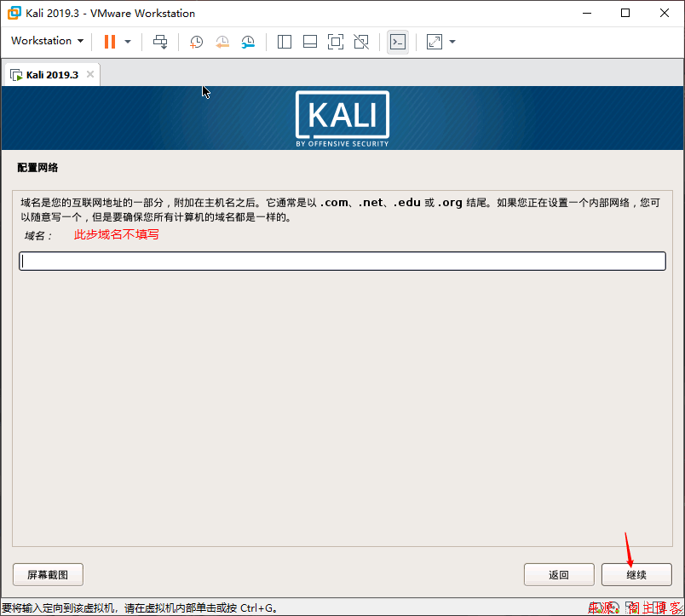The image size is (685, 616).
Task: Send Ctrl+Alt+Del to the VM
Action: click(160, 42)
